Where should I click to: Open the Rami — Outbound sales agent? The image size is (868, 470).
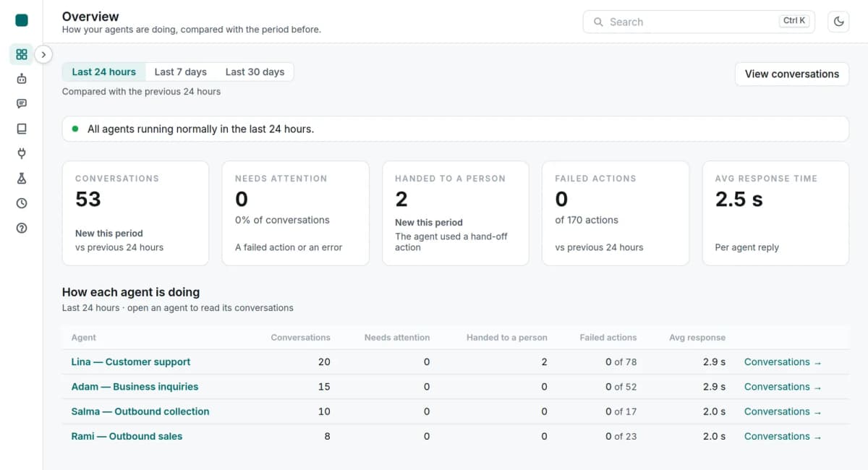127,436
